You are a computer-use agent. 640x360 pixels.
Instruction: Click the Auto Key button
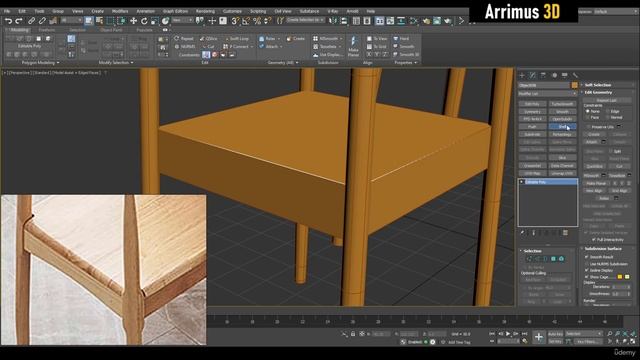click(556, 334)
